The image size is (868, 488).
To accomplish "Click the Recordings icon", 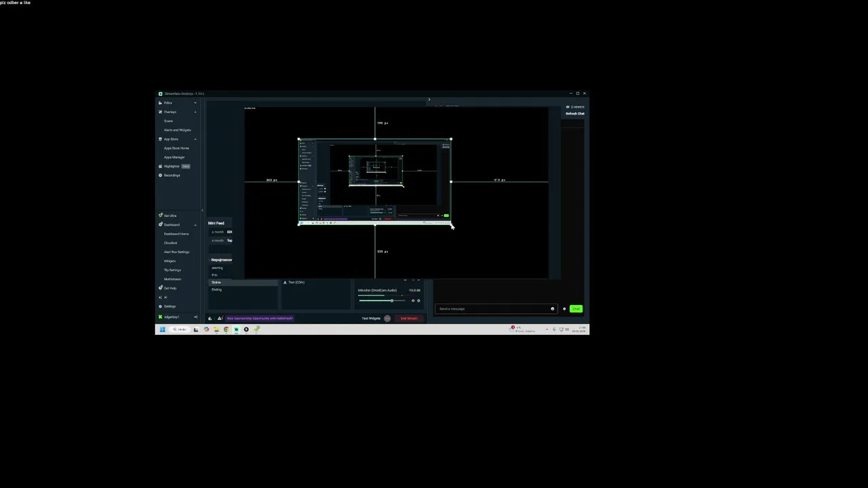I will coord(160,176).
